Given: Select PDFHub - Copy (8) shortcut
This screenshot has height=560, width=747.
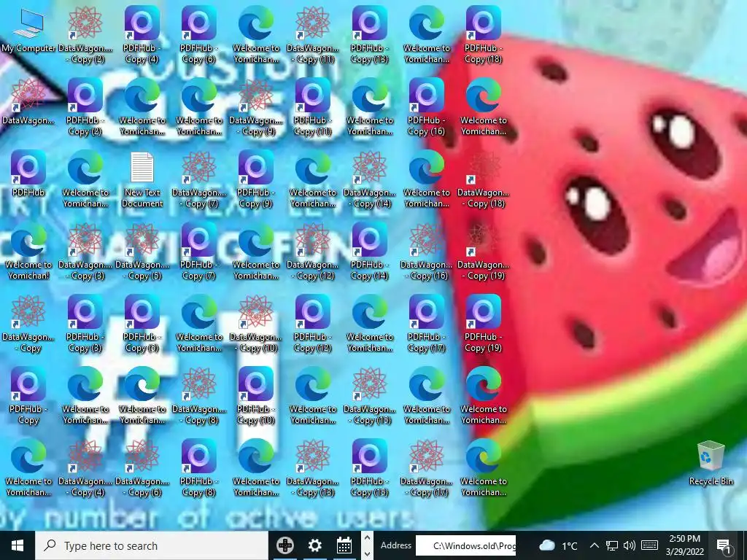Looking at the screenshot, I should pyautogui.click(x=199, y=469).
